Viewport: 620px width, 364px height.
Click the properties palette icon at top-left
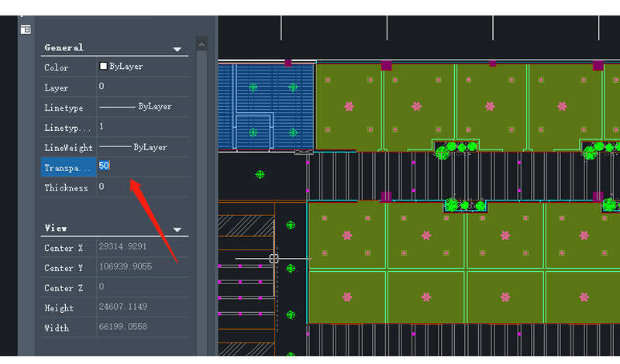pyautogui.click(x=25, y=29)
